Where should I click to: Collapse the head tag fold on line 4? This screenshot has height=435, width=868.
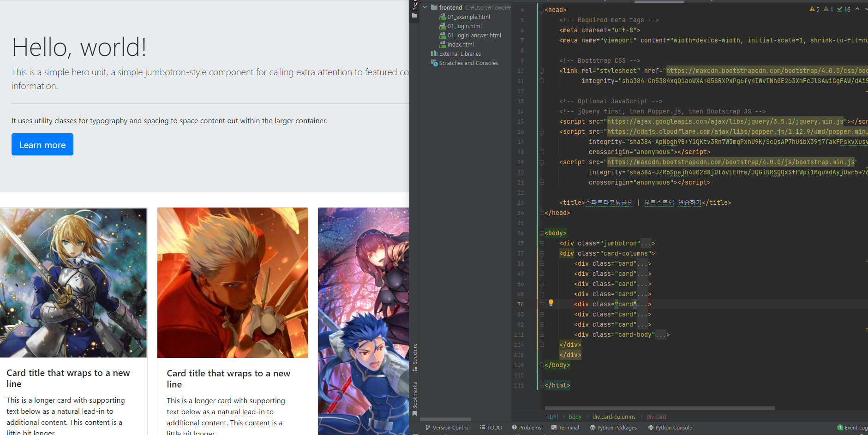pos(542,10)
